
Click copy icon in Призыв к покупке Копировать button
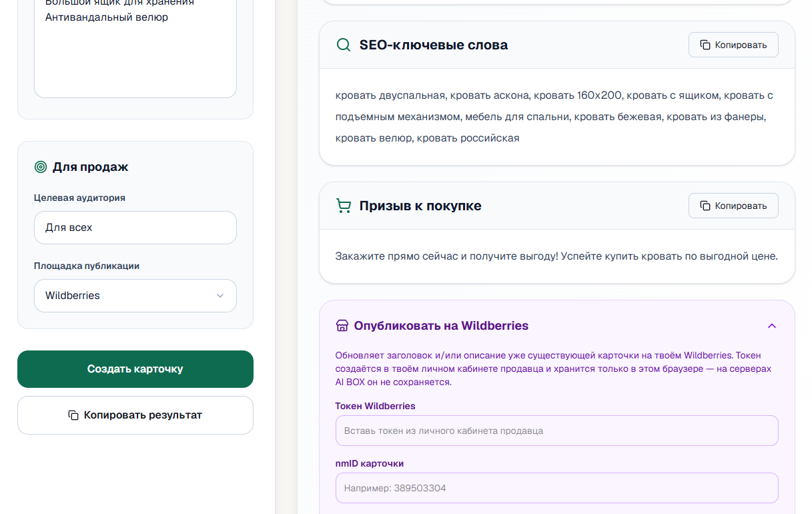pos(705,206)
